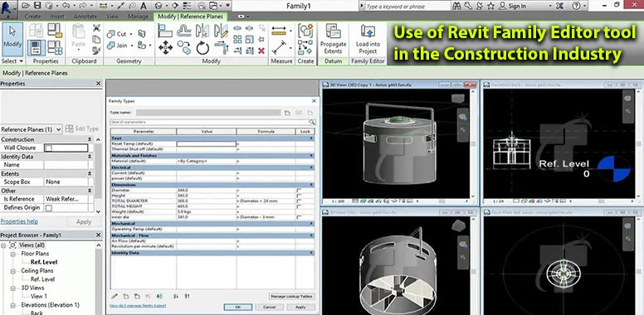Open Default 3D View from quick access
The width and height of the screenshot is (644, 315).
(x=159, y=6)
